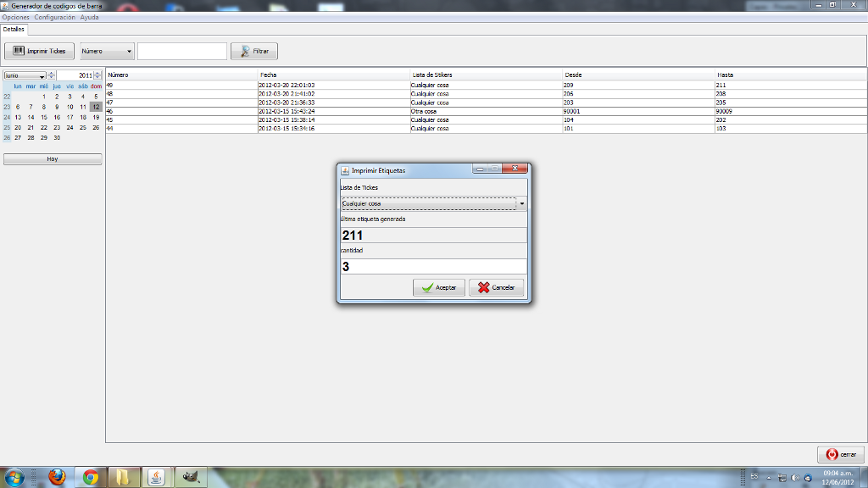Select table row number 49

pos(487,86)
